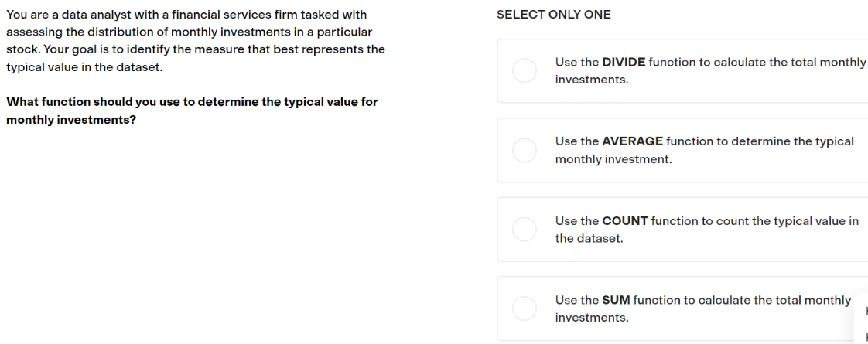Click the 'SELECT ONLY ONE' heading
This screenshot has height=344, width=868.
pos(554,15)
